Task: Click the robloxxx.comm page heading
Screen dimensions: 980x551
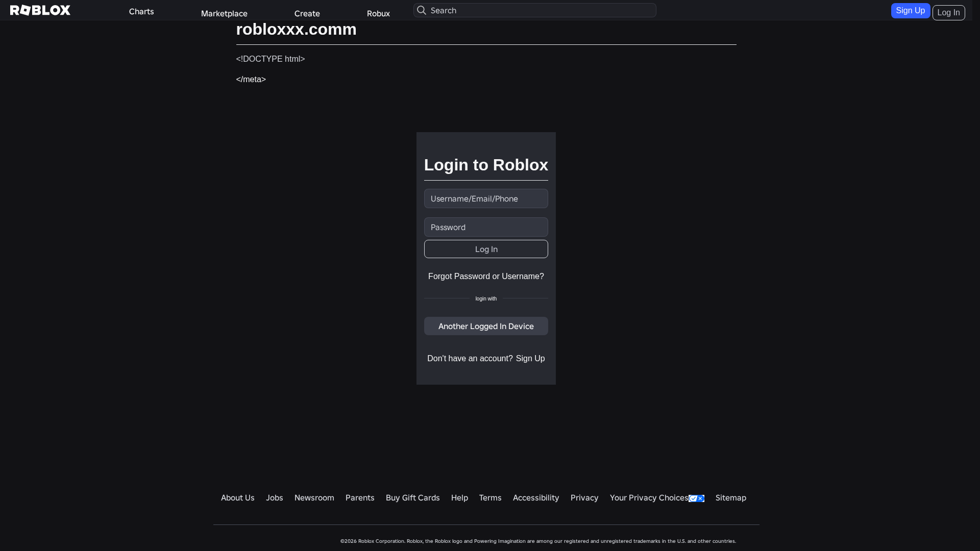Action: [297, 29]
